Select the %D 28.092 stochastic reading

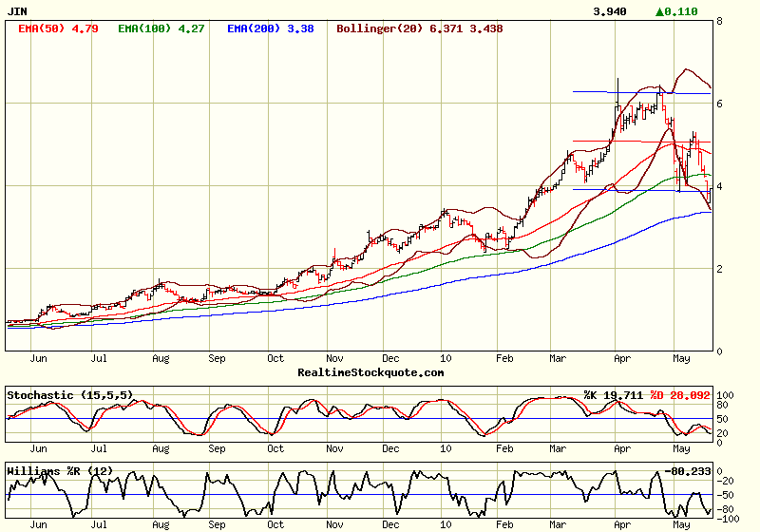(678, 394)
